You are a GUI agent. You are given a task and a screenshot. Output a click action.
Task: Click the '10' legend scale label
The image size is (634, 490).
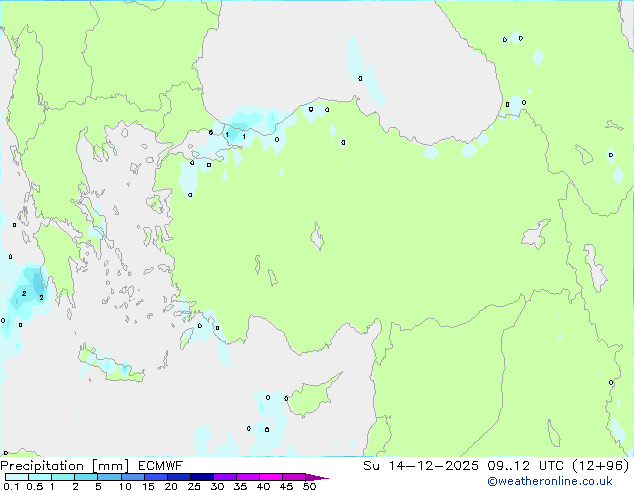click(125, 486)
